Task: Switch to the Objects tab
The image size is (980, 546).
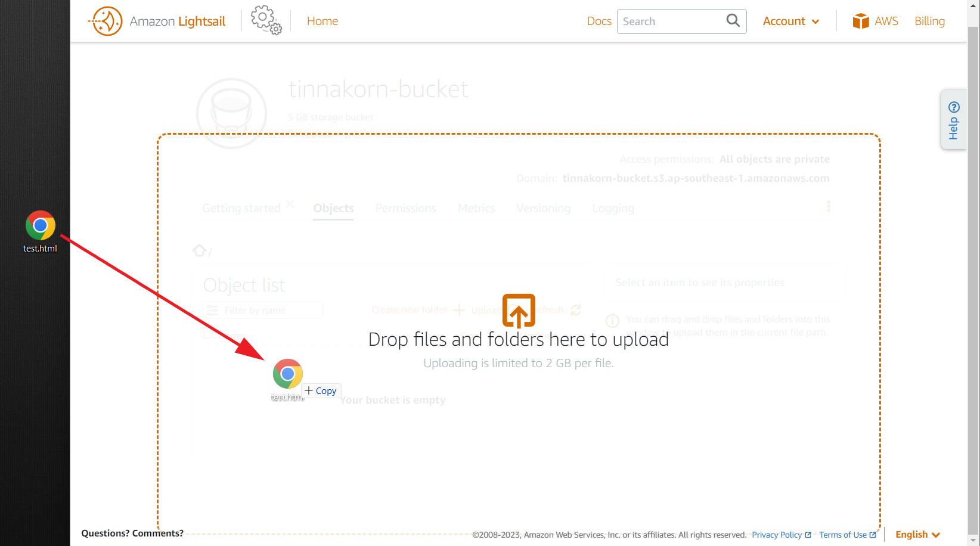Action: (x=334, y=208)
